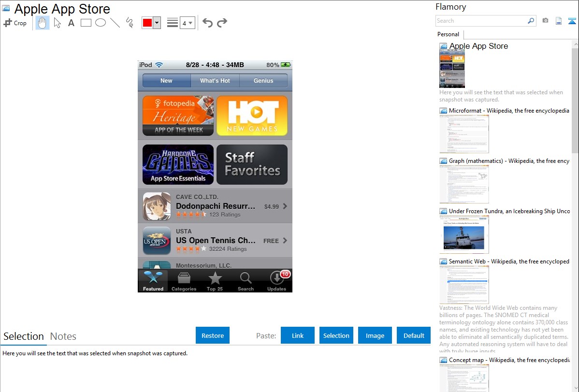The image size is (579, 392).
Task: Switch to the Personal tab
Action: (x=449, y=34)
